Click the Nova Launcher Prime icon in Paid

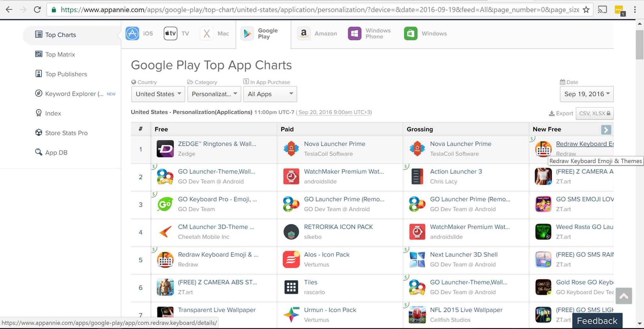pos(291,149)
